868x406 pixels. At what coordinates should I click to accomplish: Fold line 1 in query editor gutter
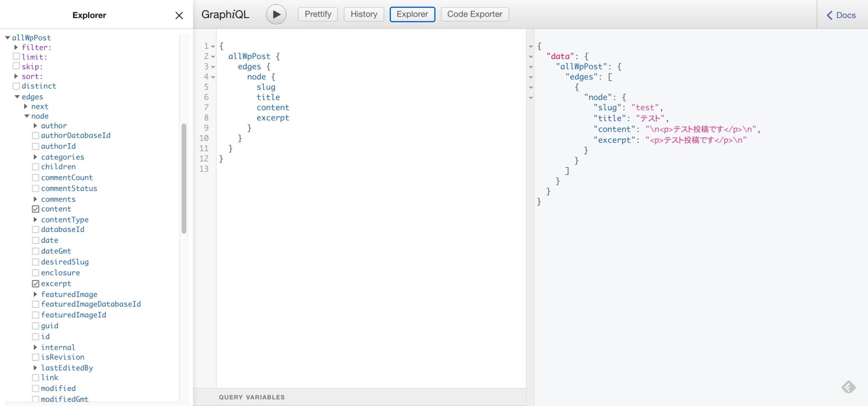click(213, 47)
